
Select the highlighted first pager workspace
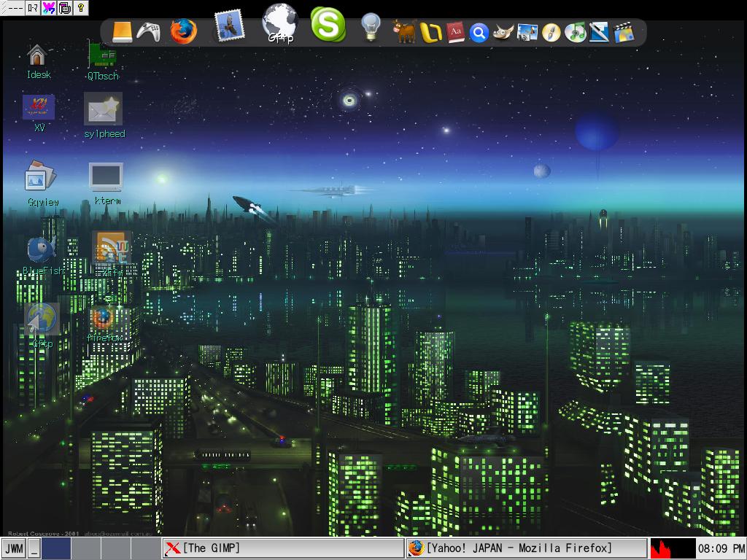coord(55,548)
